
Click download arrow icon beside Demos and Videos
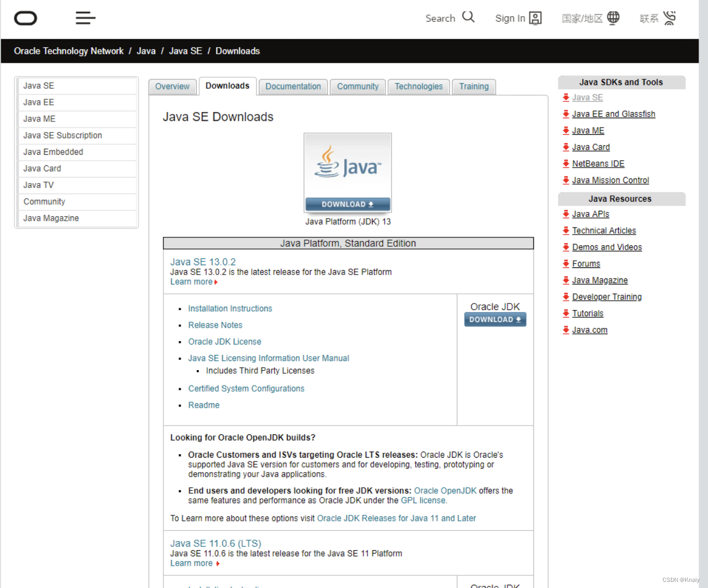click(566, 247)
